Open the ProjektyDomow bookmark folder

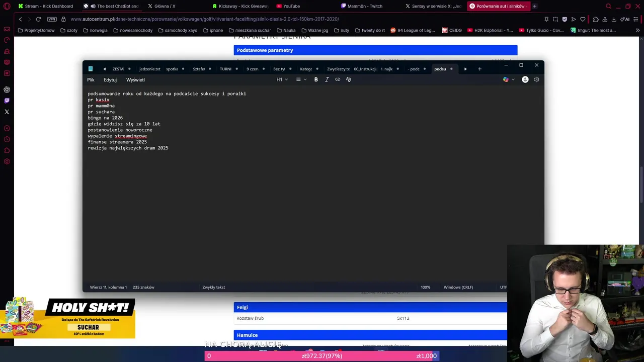(x=36, y=30)
